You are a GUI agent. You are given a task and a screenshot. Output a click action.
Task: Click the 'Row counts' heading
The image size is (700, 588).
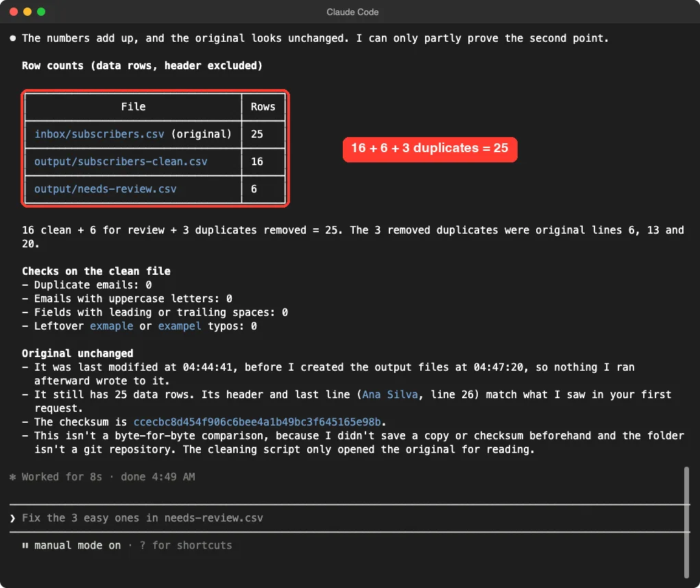point(142,66)
